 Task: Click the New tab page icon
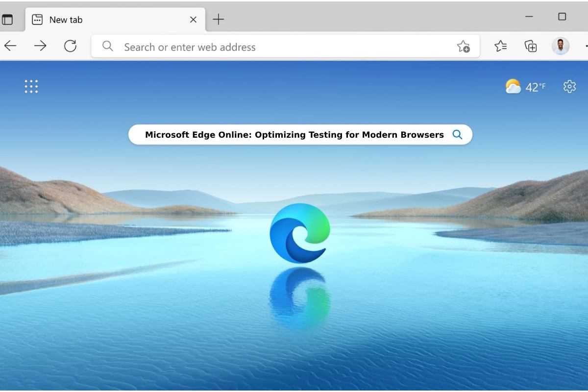click(37, 20)
